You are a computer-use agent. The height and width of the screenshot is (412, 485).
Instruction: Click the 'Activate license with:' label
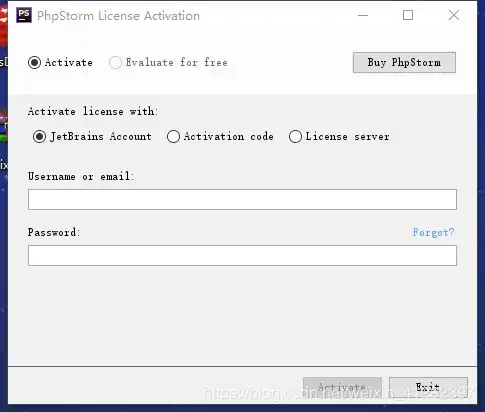pos(93,111)
